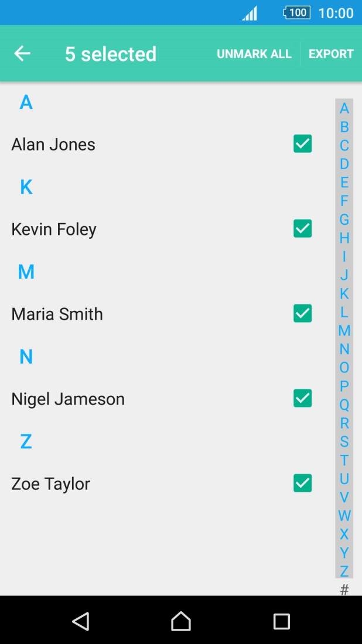Toggle Zoe Taylor checkbox off
The image size is (362, 644).
coord(302,483)
